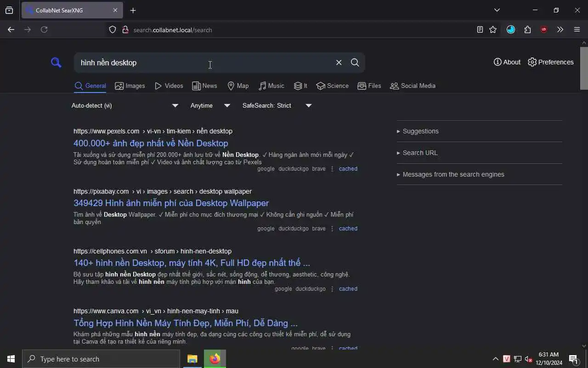
Task: Reload the current page
Action: click(x=44, y=29)
